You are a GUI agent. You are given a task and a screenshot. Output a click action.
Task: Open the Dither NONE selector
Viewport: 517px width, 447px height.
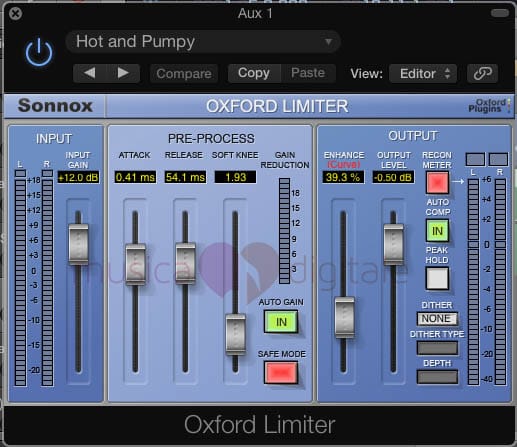(x=437, y=319)
